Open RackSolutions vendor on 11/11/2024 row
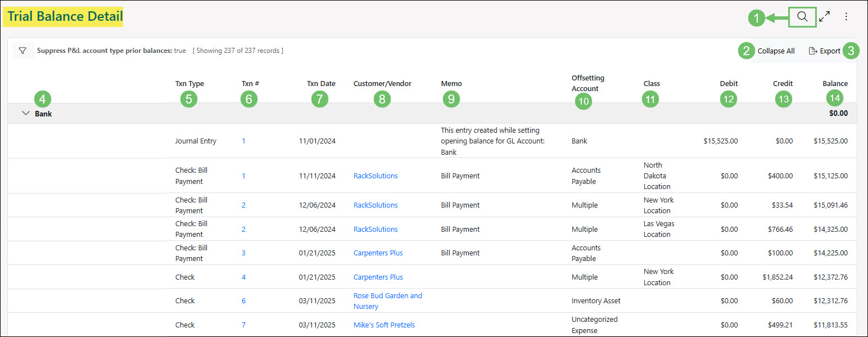This screenshot has width=868, height=337. (376, 176)
